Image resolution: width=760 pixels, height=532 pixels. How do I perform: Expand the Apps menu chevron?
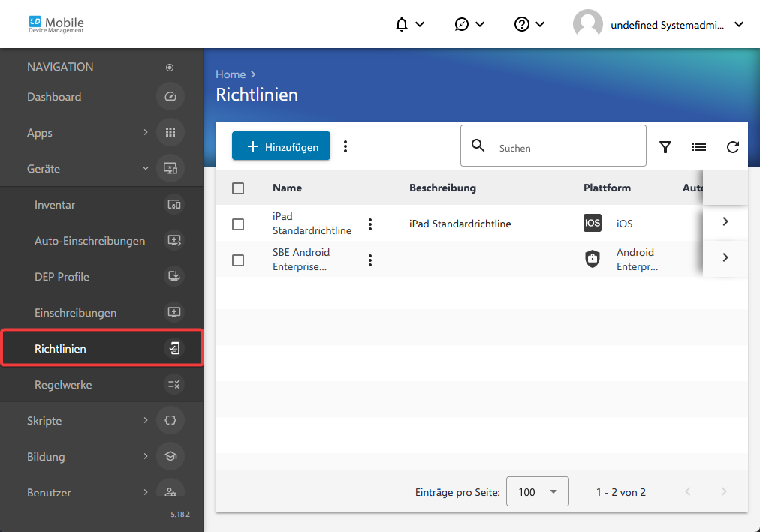coord(146,132)
